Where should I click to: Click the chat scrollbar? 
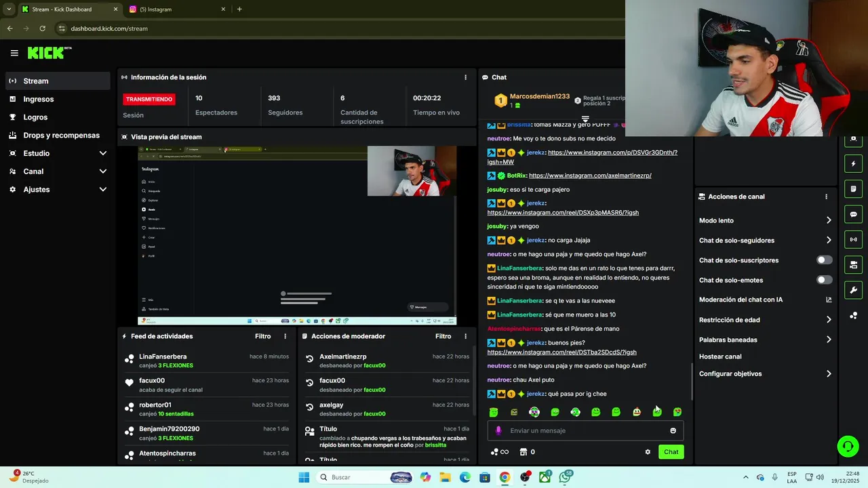691,382
